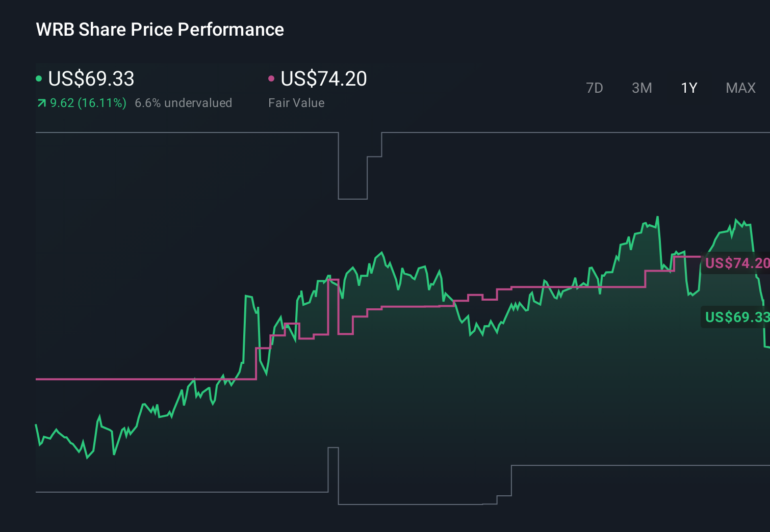Click the US$69.33 header price
Viewport: 770px width, 532px height.
pos(91,79)
